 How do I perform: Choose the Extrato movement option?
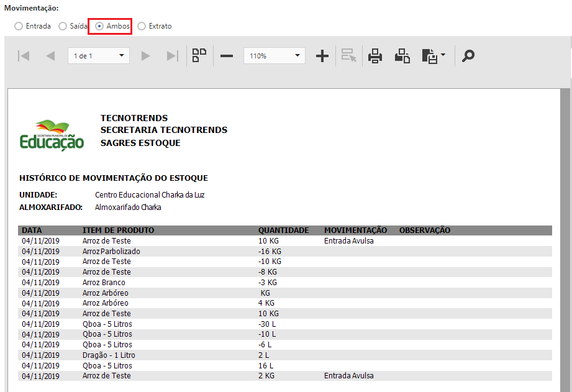click(x=142, y=26)
